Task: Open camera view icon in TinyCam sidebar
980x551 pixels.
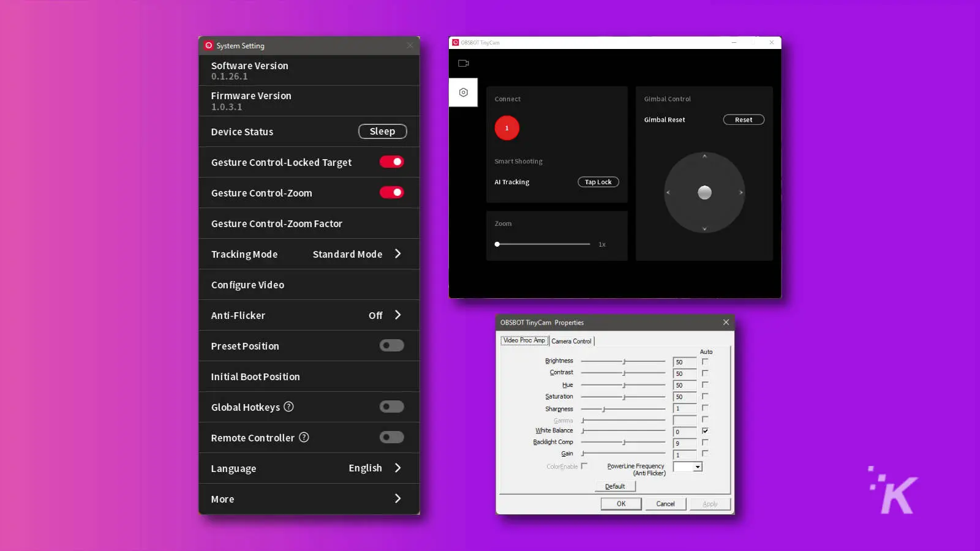Action: click(463, 63)
